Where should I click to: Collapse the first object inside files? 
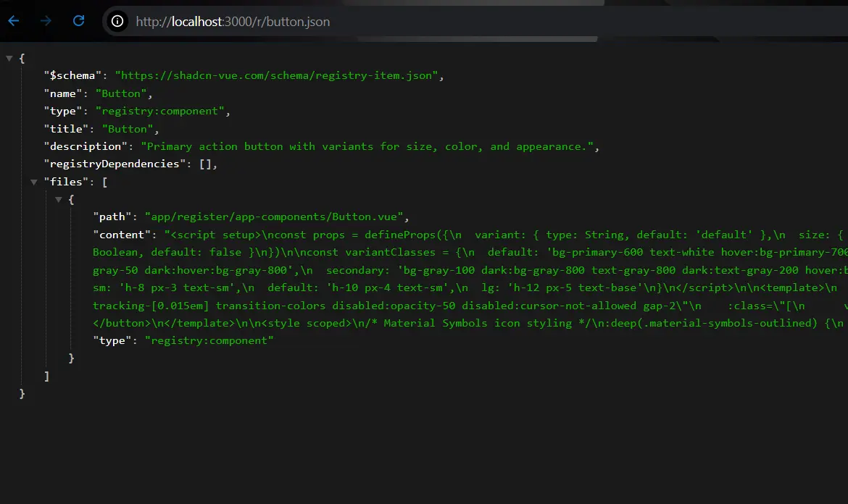[59, 199]
